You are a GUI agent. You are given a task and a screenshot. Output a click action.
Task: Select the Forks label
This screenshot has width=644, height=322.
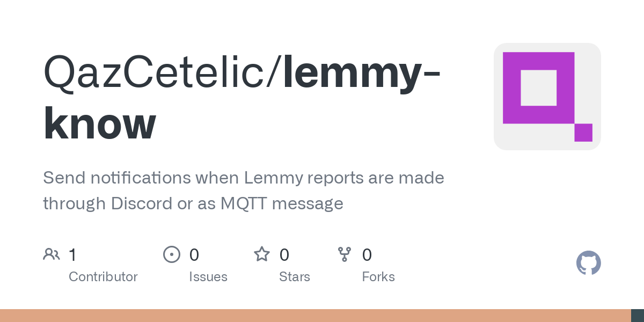tap(378, 277)
